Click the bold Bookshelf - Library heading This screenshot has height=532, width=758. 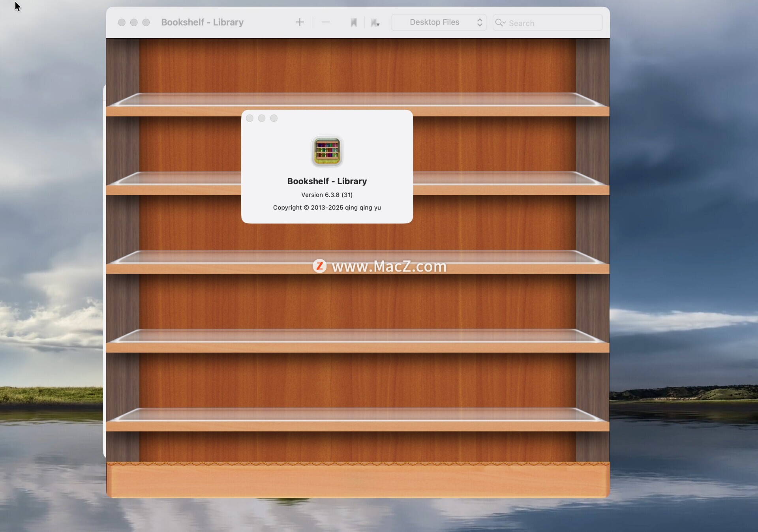point(326,181)
